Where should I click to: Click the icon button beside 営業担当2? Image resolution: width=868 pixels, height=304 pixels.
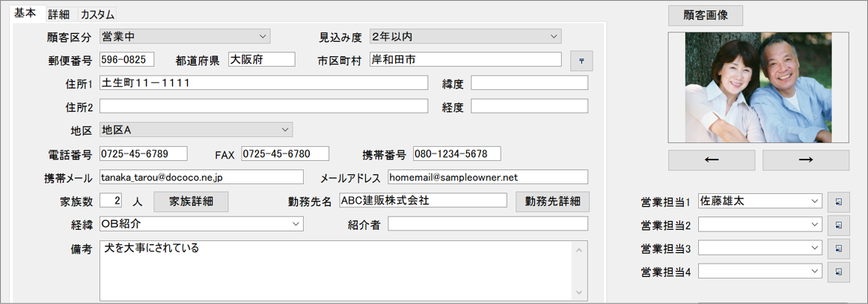coord(838,225)
